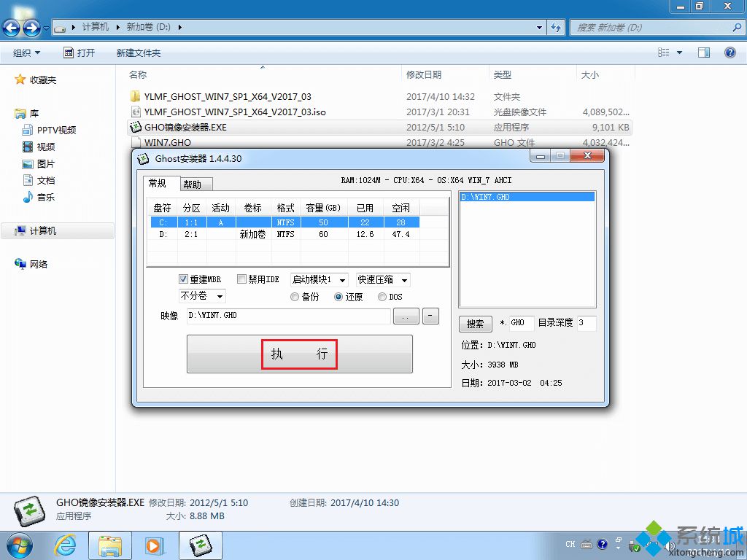Expand the 快速压缩 compression dropdown
The image size is (747, 560).
[383, 279]
